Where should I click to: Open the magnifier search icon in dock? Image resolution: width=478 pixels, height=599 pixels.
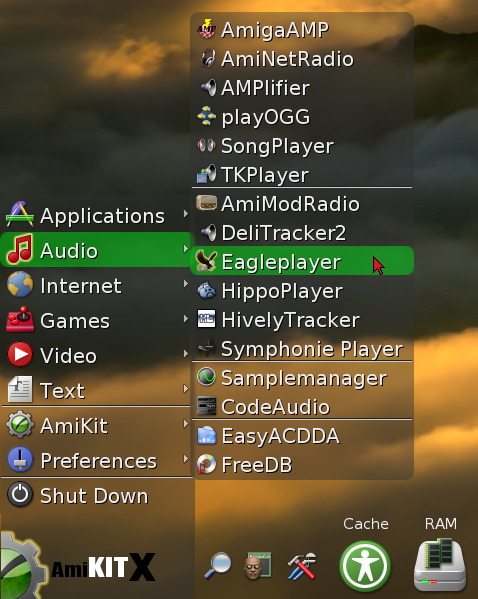tap(218, 565)
